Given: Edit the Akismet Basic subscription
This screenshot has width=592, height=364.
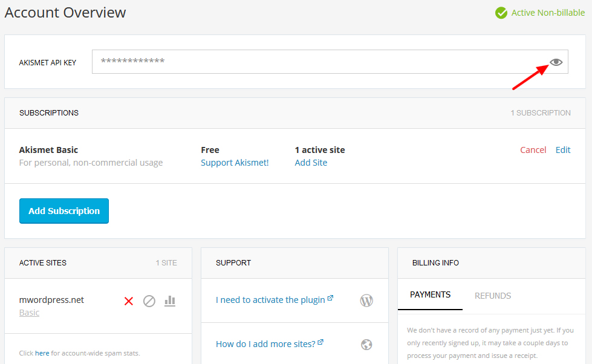Looking at the screenshot, I should point(563,150).
